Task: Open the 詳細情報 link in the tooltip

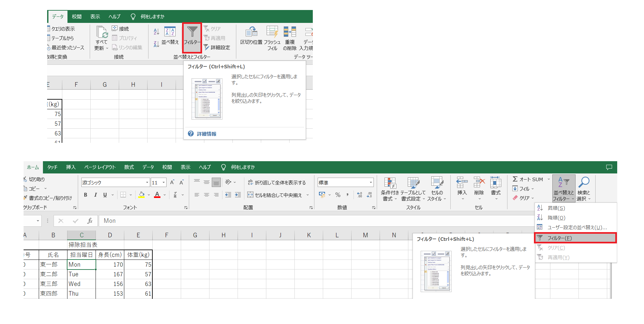Action: [207, 134]
